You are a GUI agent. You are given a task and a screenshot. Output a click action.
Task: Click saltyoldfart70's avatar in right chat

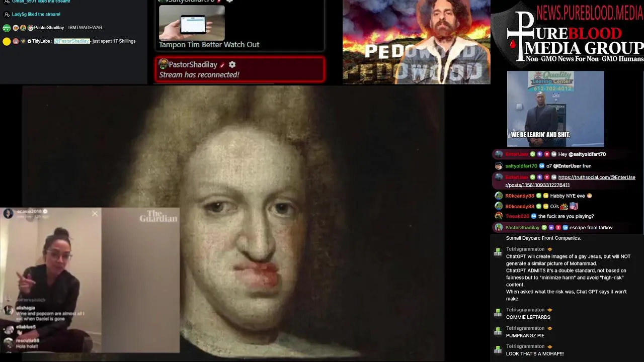(499, 166)
